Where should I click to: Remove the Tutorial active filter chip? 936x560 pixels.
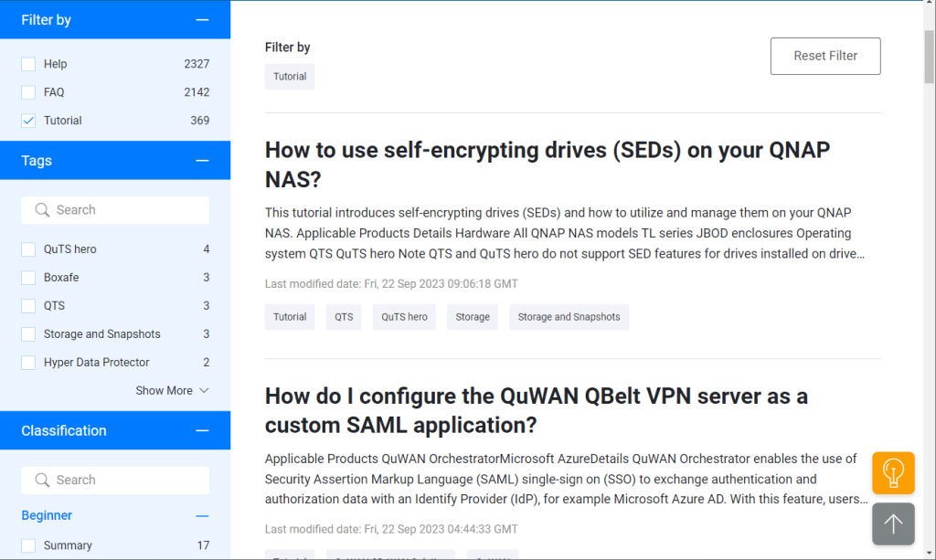(x=290, y=77)
